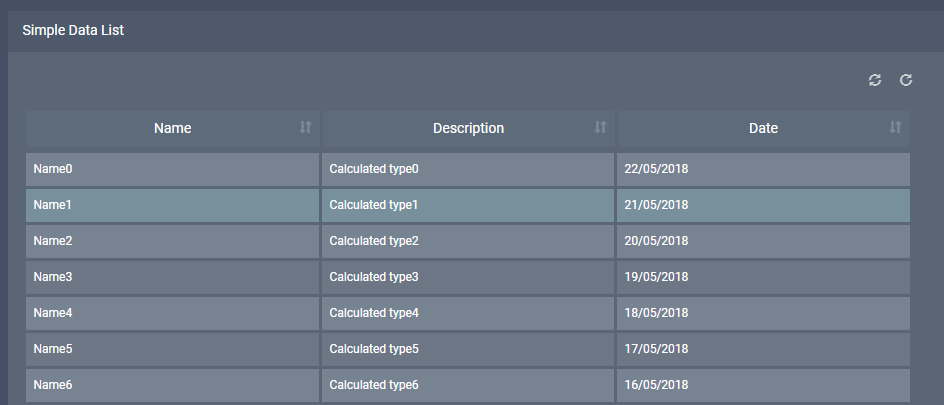Image resolution: width=944 pixels, height=405 pixels.
Task: Click the Name column header
Action: (172, 128)
